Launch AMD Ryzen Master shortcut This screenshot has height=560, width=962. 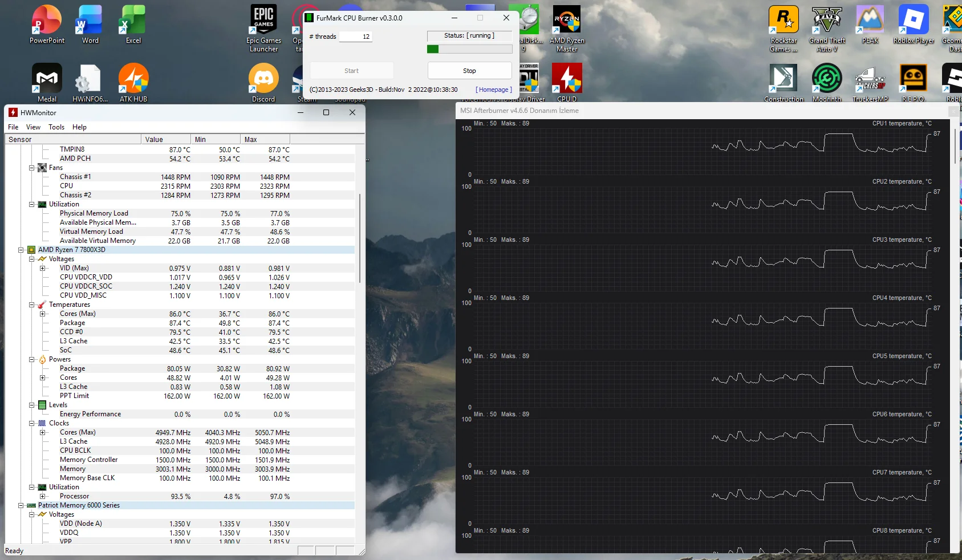click(x=567, y=29)
